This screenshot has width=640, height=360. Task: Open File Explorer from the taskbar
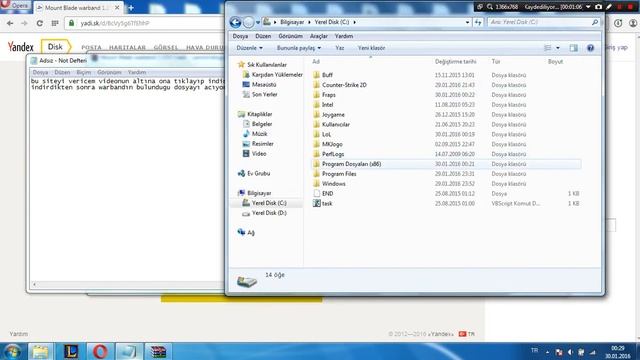pyautogui.click(x=40, y=351)
